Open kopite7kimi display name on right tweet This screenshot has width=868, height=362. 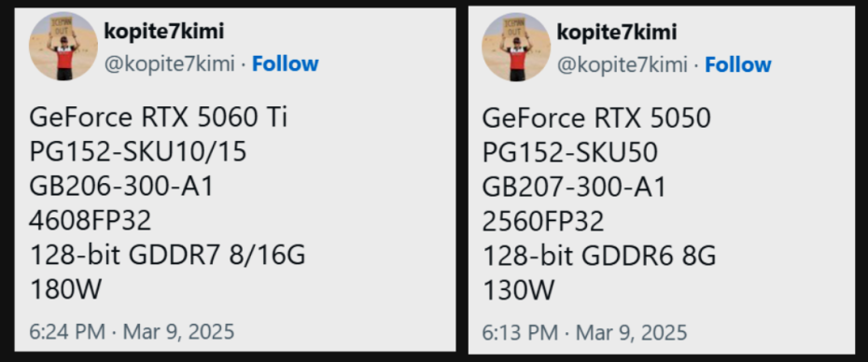617,32
